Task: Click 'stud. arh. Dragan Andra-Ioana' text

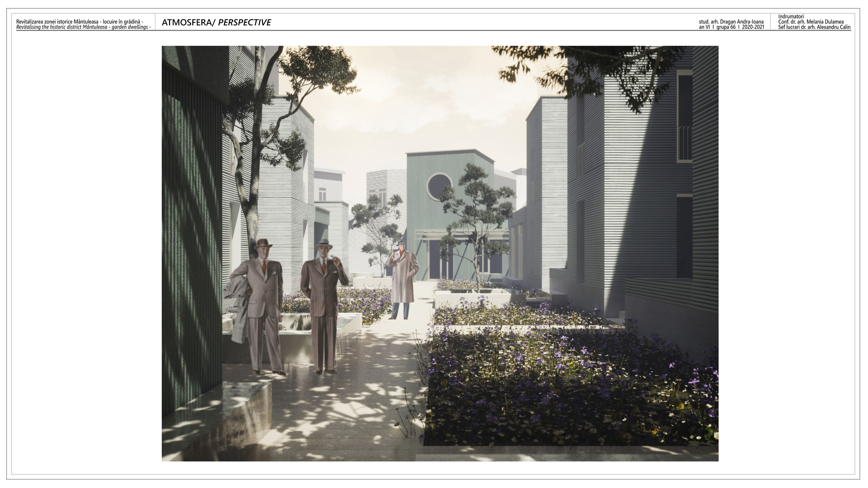Action: [x=731, y=22]
